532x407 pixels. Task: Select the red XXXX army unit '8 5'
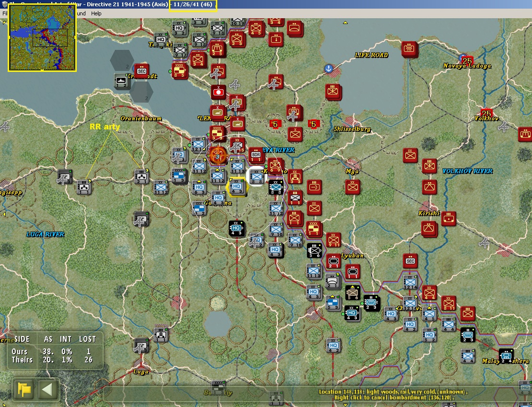pos(179,70)
